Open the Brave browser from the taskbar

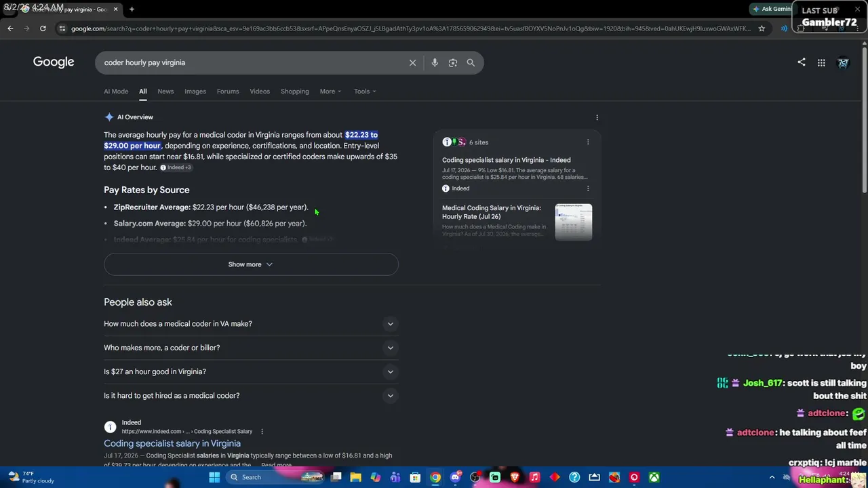(515, 477)
